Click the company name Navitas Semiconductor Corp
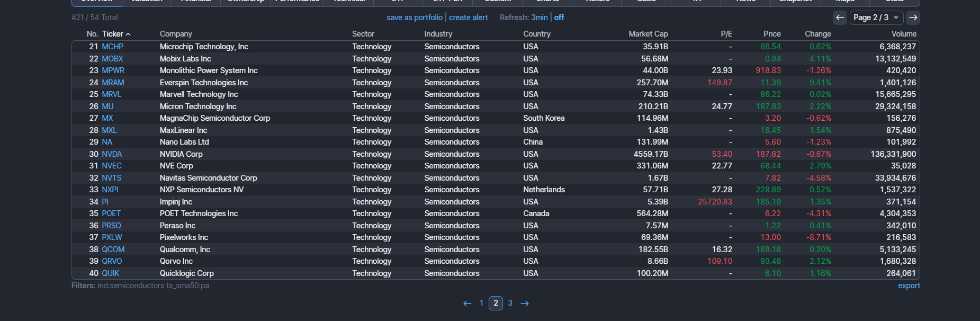Image resolution: width=980 pixels, height=321 pixels. tap(209, 178)
